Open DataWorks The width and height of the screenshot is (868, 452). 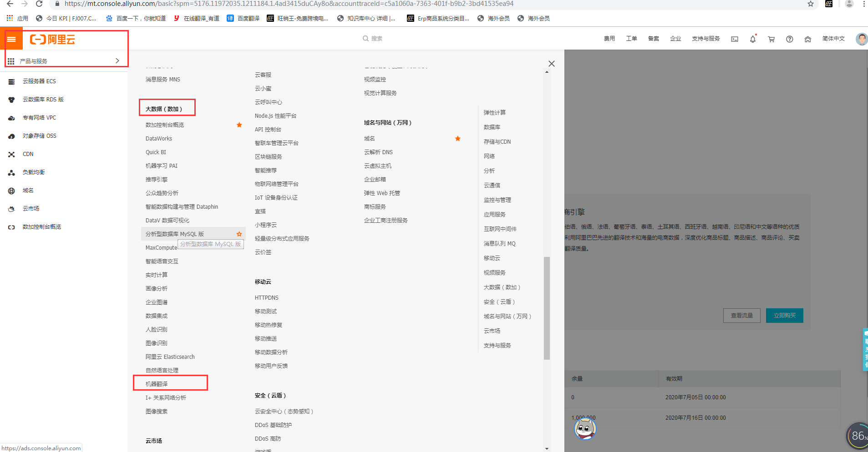[x=159, y=139]
